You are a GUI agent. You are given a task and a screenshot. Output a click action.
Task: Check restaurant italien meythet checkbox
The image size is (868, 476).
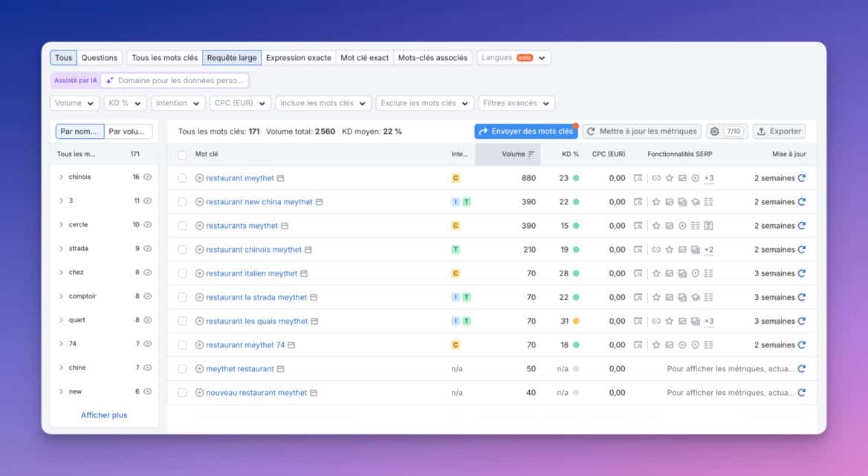pos(182,273)
